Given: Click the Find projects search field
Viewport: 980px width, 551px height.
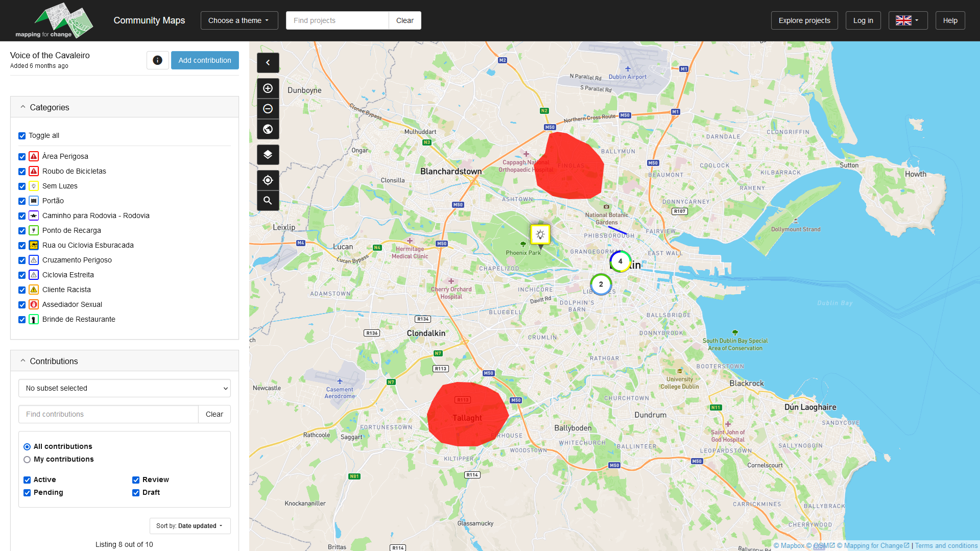Looking at the screenshot, I should (x=337, y=20).
